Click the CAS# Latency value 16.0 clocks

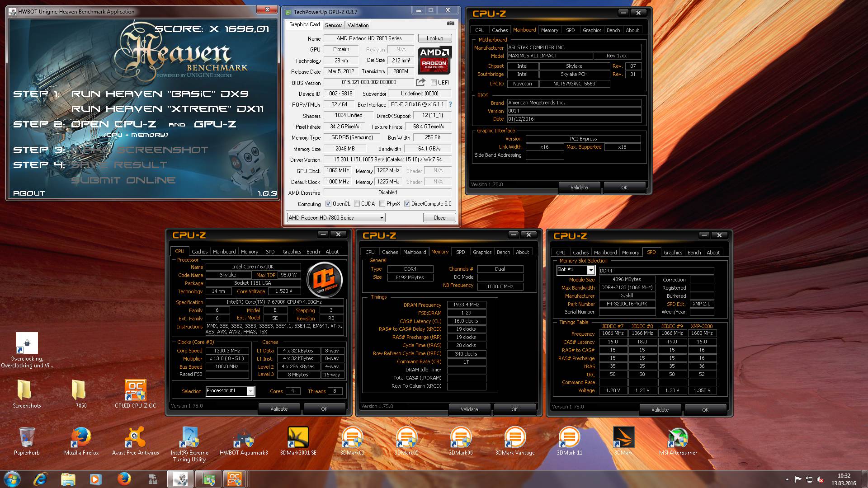(466, 321)
